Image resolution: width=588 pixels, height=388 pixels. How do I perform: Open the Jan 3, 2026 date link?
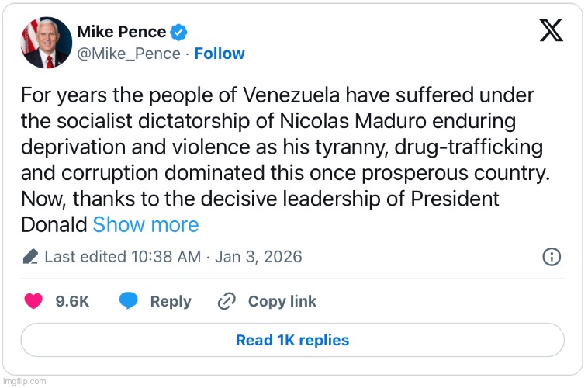258,256
